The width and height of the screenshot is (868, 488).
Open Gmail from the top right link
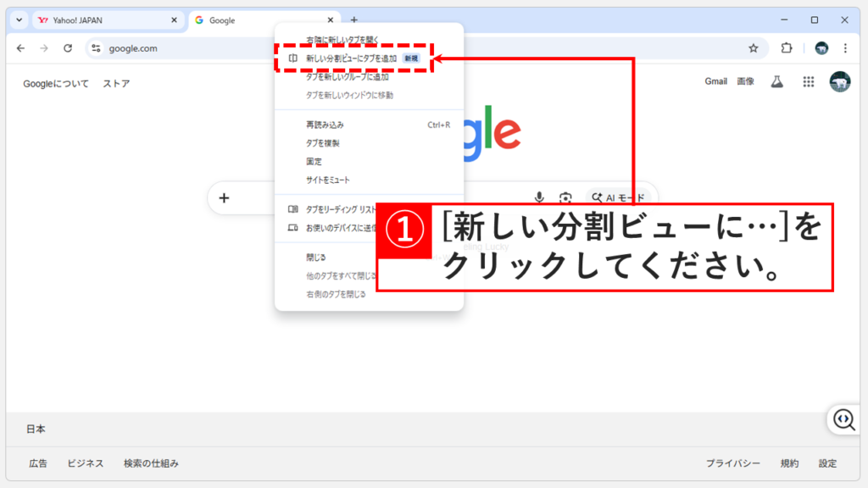coord(715,80)
